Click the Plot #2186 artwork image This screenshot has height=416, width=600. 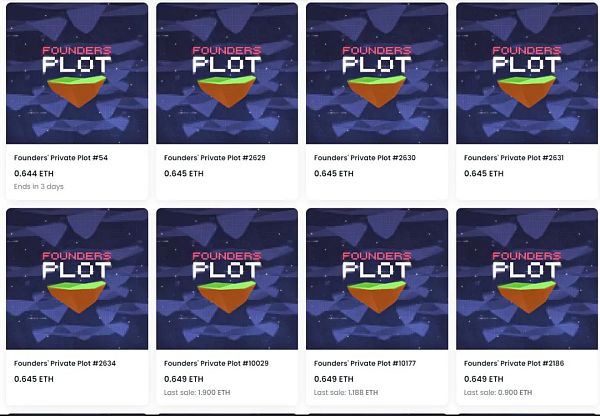(x=526, y=279)
